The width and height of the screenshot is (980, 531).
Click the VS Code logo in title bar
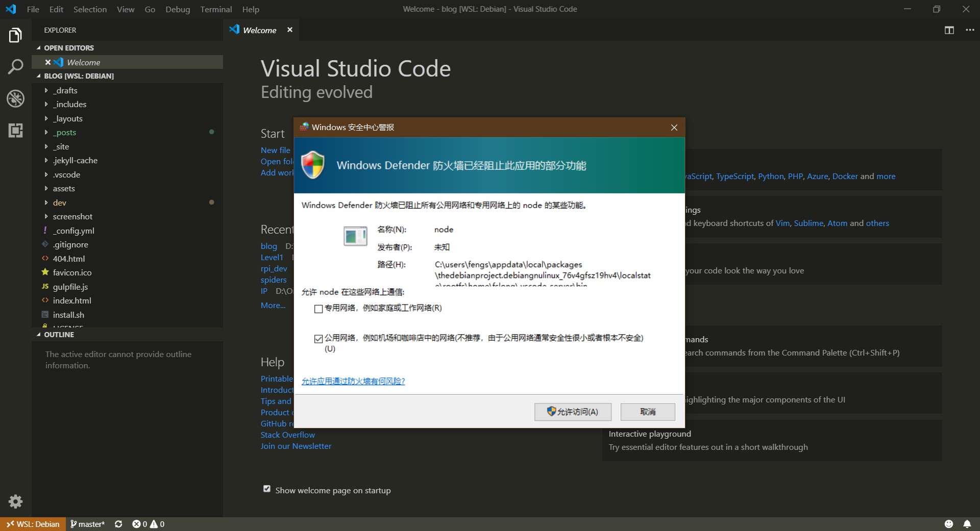pos(11,9)
